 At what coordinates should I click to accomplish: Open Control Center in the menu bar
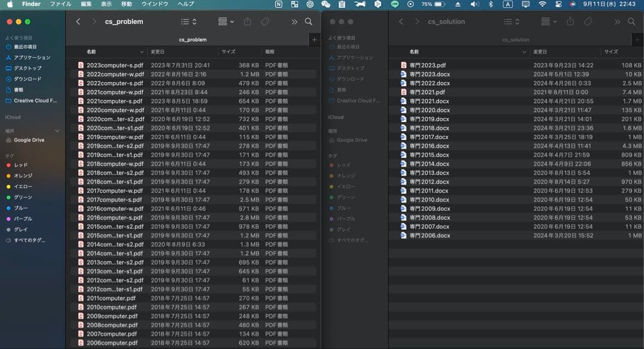(x=558, y=4)
